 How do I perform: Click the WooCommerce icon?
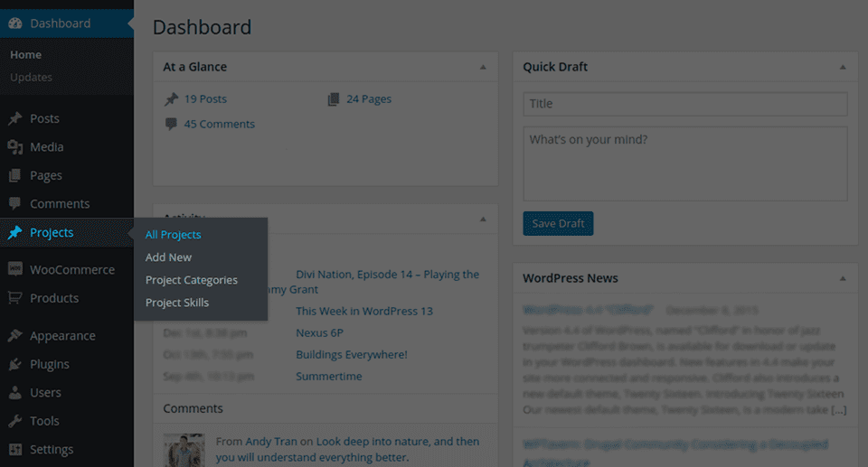pos(15,269)
